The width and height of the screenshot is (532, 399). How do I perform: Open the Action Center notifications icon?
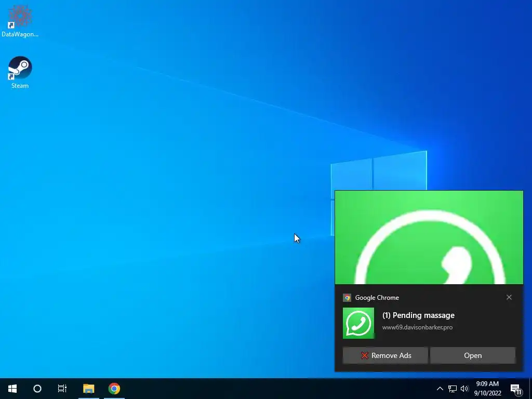click(x=516, y=389)
